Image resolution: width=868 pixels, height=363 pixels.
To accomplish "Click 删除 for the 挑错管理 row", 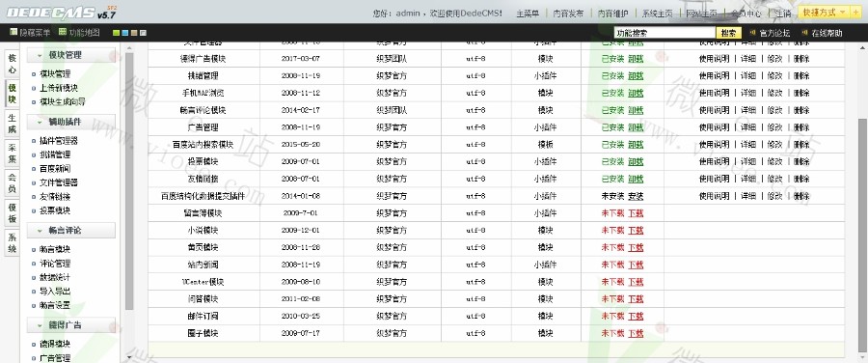I will (x=801, y=76).
